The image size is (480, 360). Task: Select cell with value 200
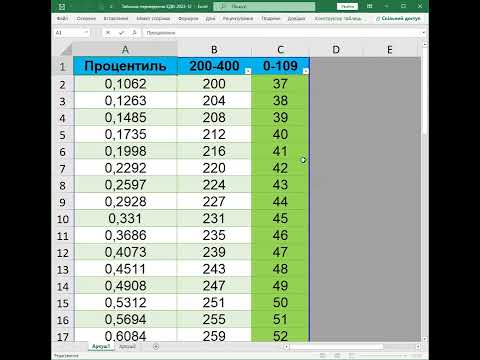point(214,84)
